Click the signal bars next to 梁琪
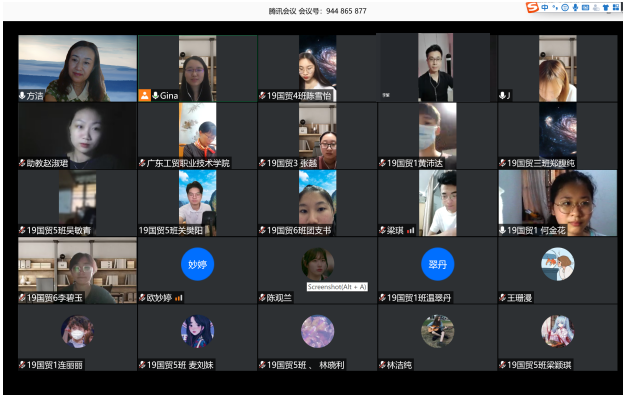The width and height of the screenshot is (625, 395). pyautogui.click(x=411, y=230)
